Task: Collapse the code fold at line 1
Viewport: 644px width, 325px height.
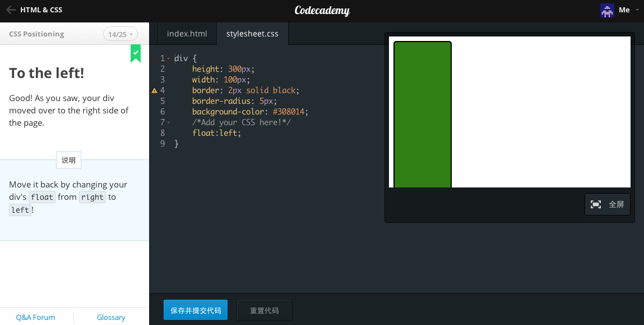Action: pos(167,58)
